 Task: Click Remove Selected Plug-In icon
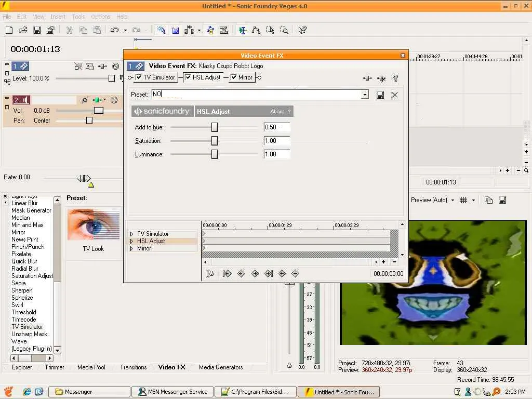point(381,79)
